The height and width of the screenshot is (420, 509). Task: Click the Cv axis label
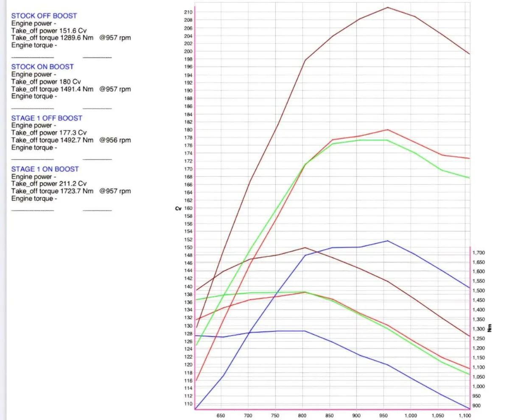179,208
